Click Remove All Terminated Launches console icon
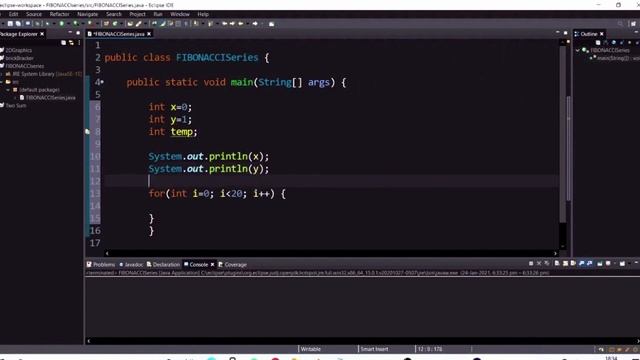Viewport: 640px width, 360px height. 547,264
